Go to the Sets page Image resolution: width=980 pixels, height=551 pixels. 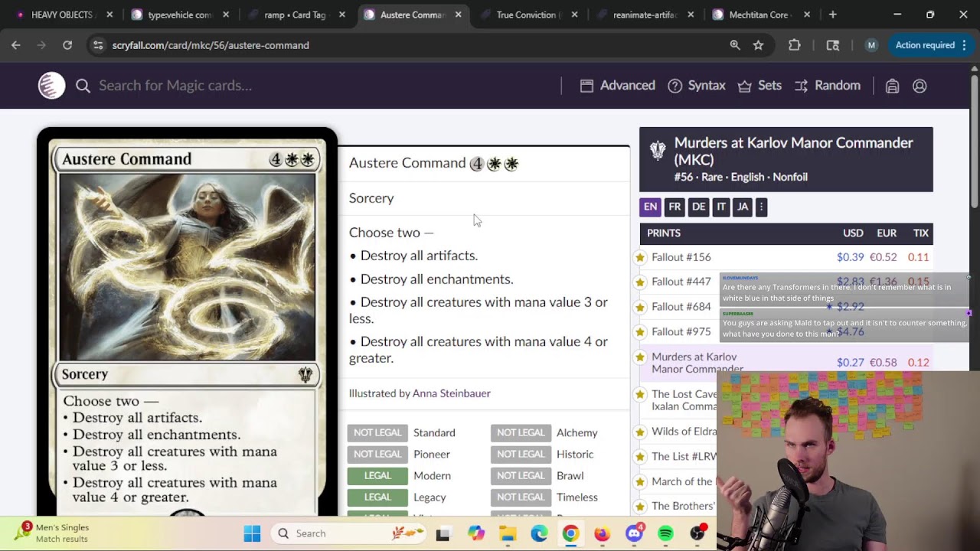[759, 86]
